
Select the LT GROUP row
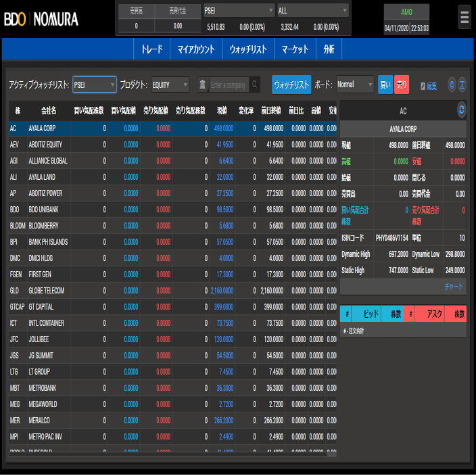(x=172, y=372)
